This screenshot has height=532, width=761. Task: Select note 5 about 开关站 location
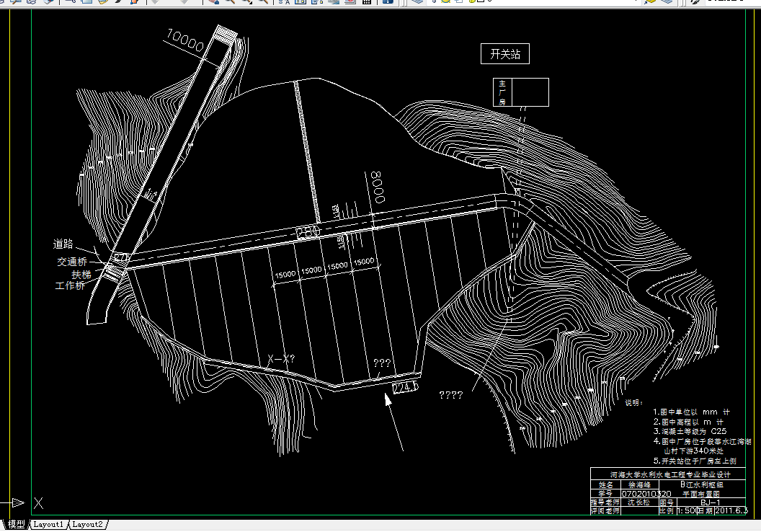pyautogui.click(x=695, y=461)
